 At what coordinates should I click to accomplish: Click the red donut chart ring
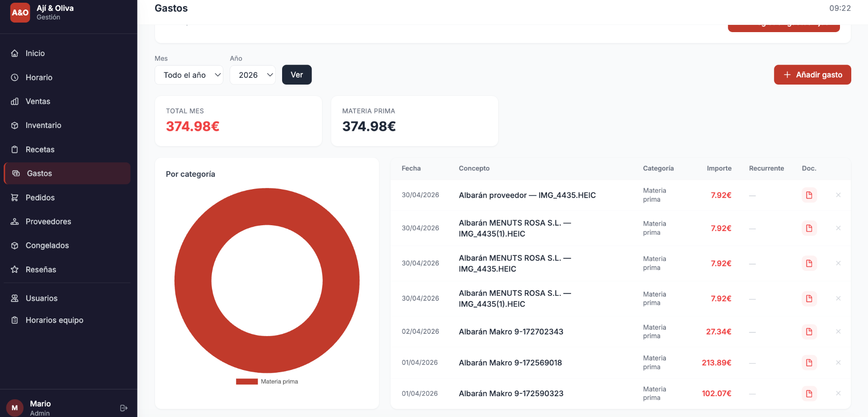(x=193, y=280)
